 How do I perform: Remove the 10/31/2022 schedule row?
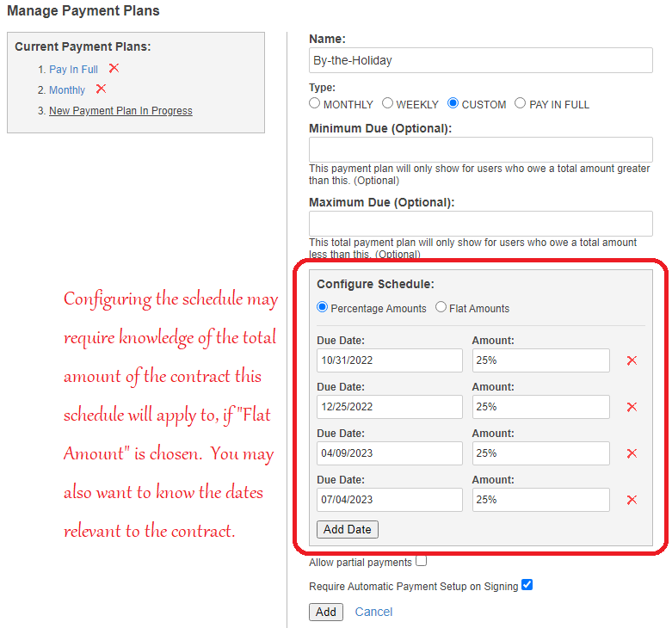[x=632, y=360]
